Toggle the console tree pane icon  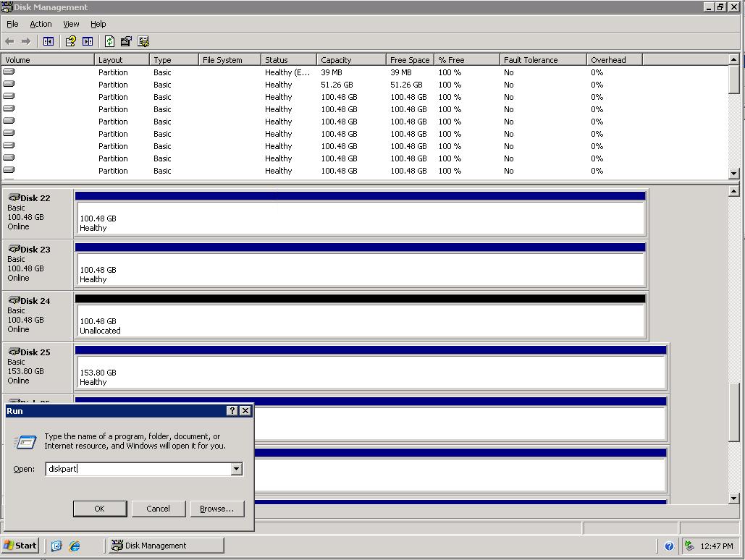(48, 41)
